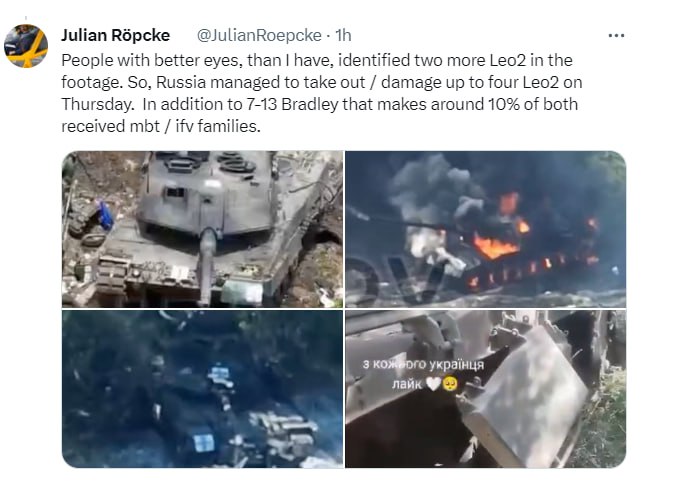Viewport: 689px width, 489px height.
Task: Click the blue flag beside the tank
Action: click(x=105, y=215)
